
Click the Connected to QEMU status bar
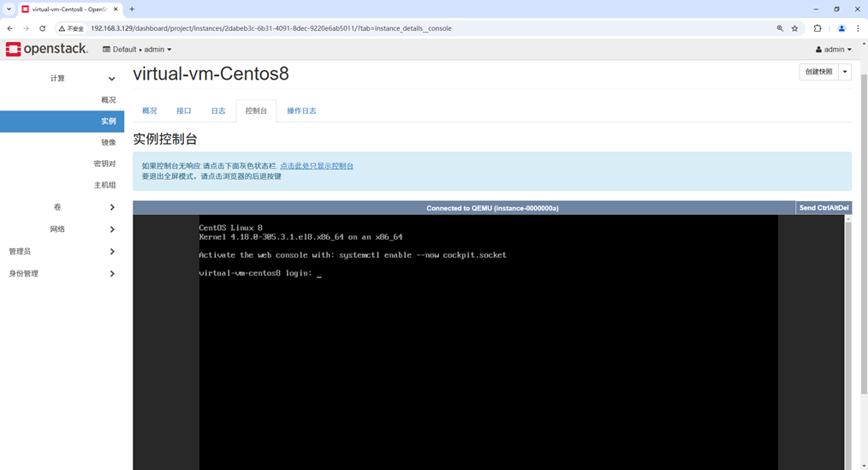(x=464, y=207)
